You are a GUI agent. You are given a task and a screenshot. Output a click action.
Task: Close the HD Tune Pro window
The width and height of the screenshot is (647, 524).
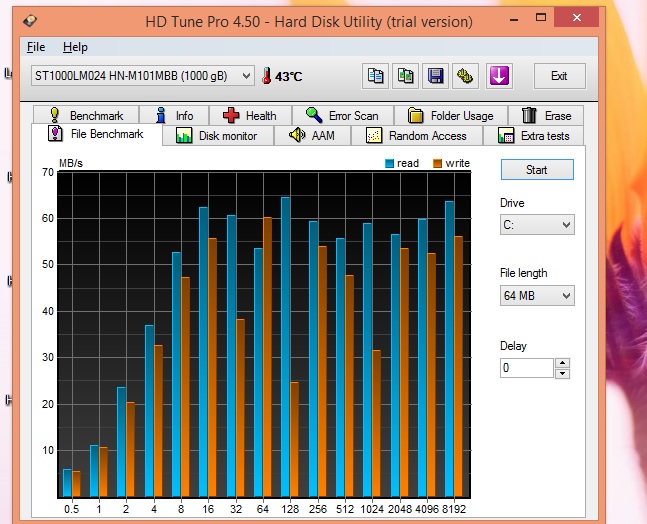coord(576,17)
